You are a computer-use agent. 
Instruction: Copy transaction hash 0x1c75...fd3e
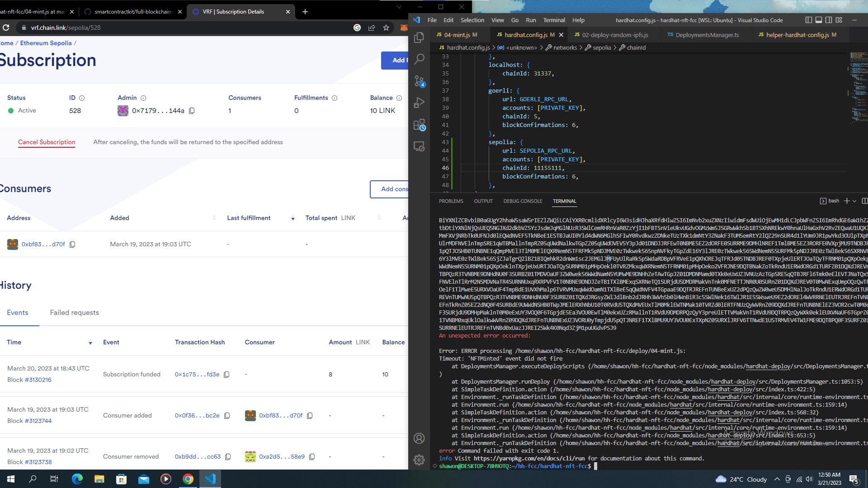coord(226,375)
